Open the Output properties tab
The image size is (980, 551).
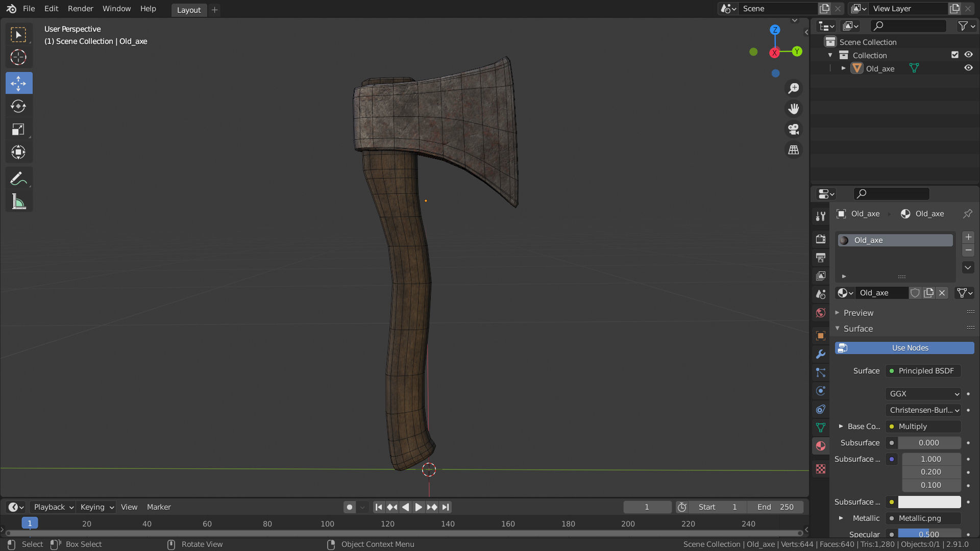click(820, 257)
